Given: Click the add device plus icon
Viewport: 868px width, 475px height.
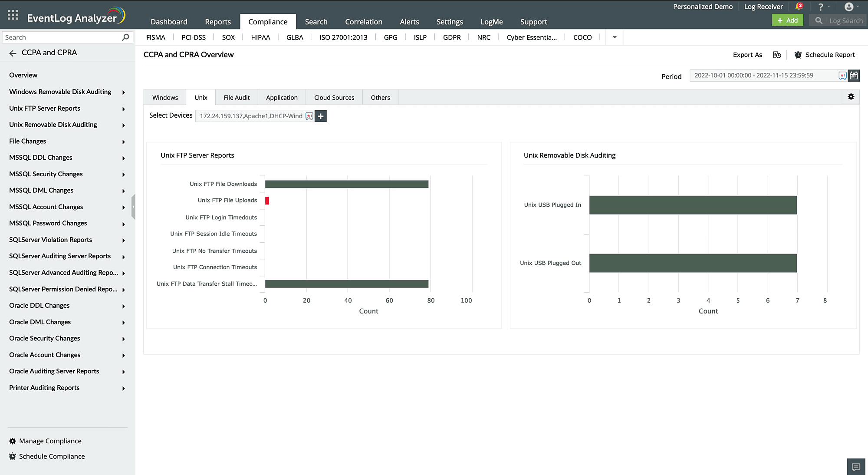Looking at the screenshot, I should click(321, 116).
